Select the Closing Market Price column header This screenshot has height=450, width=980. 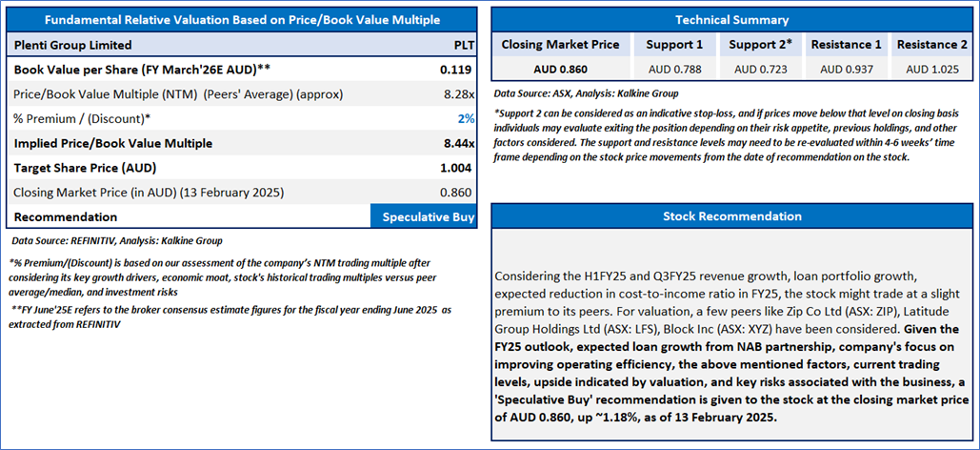click(x=560, y=45)
